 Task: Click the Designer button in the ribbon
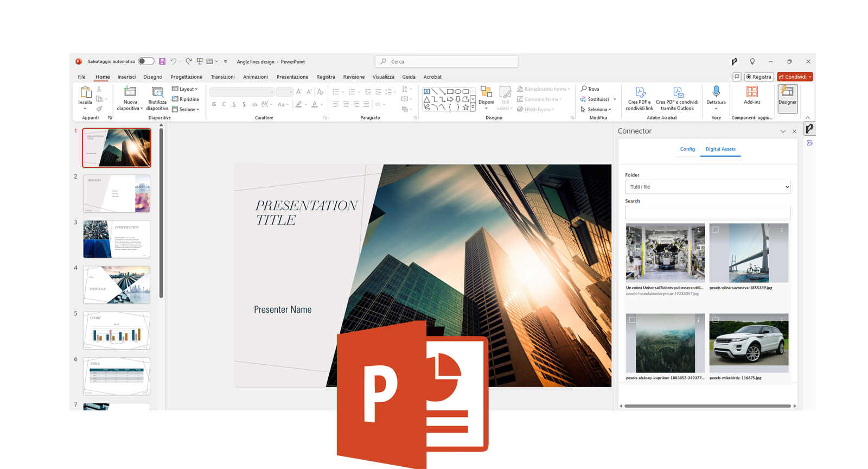[x=787, y=98]
